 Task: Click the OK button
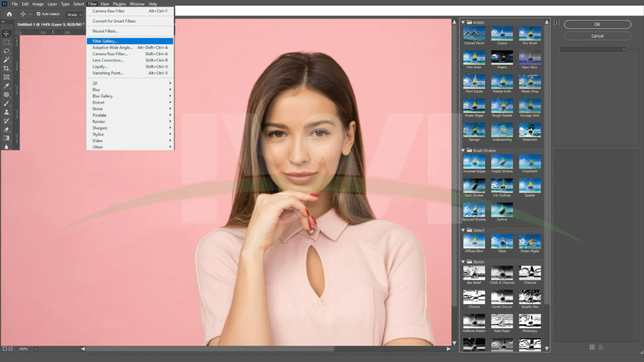pos(597,25)
